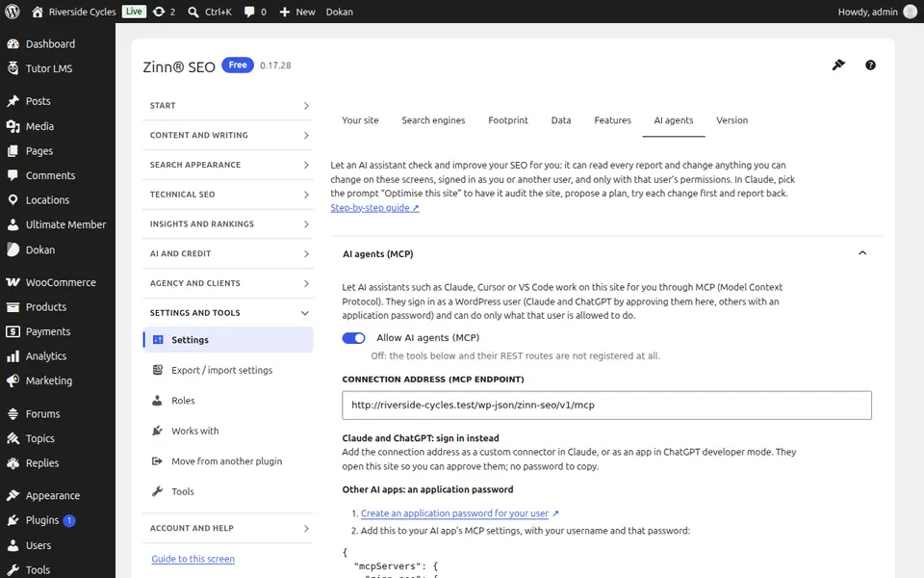
Task: Open Works with page
Action: (x=228, y=432)
